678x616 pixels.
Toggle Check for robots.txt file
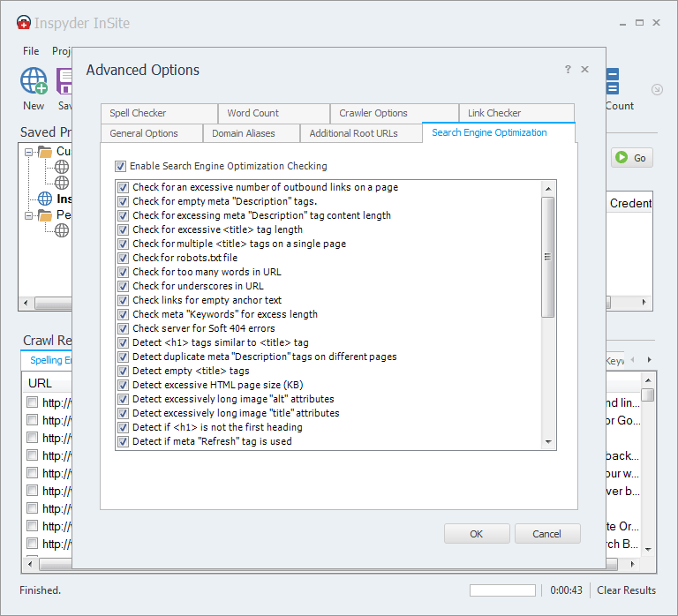click(124, 258)
